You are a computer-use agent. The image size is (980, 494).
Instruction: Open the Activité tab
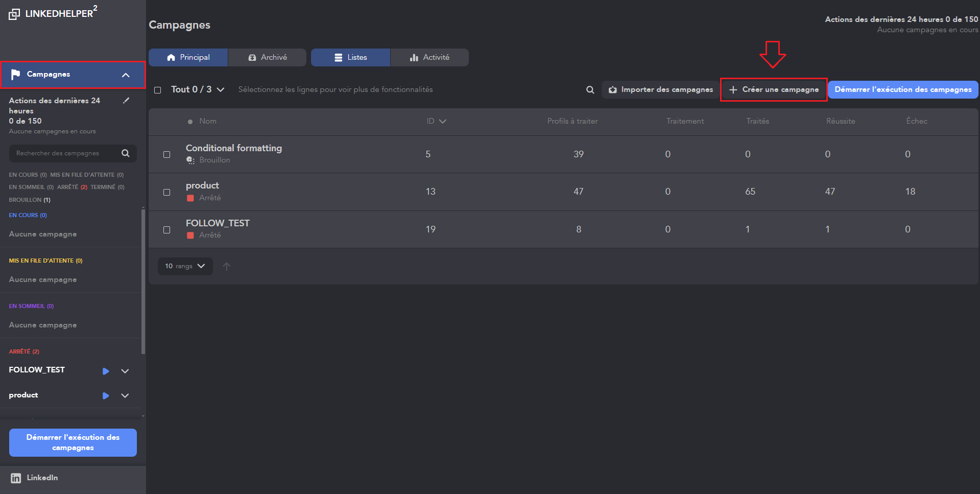(x=429, y=58)
